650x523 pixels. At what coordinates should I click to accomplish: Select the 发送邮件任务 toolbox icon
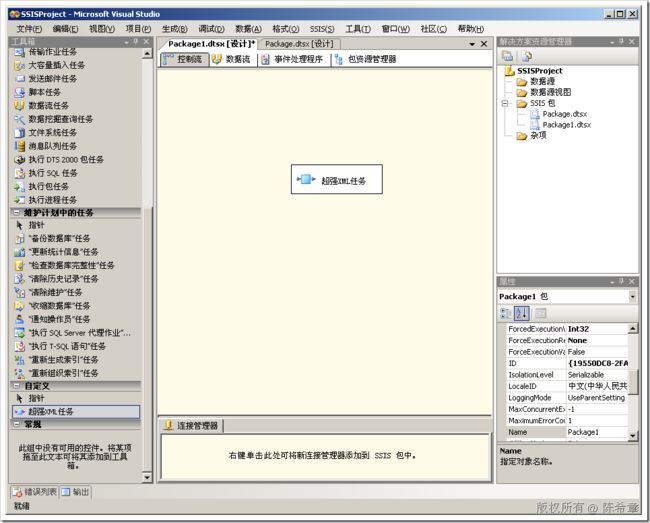(19, 79)
